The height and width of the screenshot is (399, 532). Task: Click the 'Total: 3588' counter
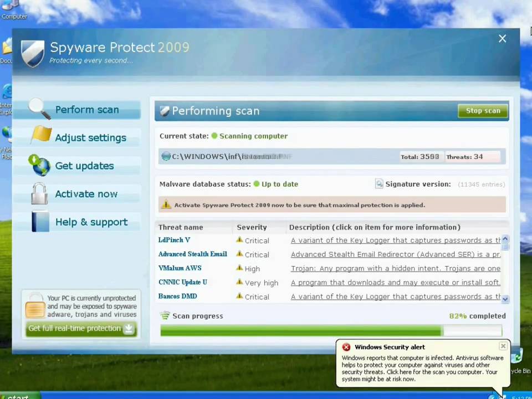420,157
